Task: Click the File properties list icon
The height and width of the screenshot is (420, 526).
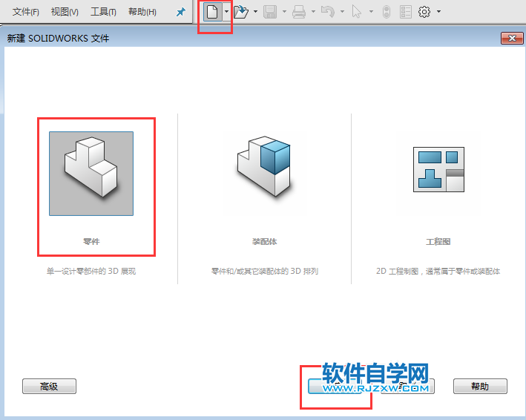Action: (x=406, y=12)
